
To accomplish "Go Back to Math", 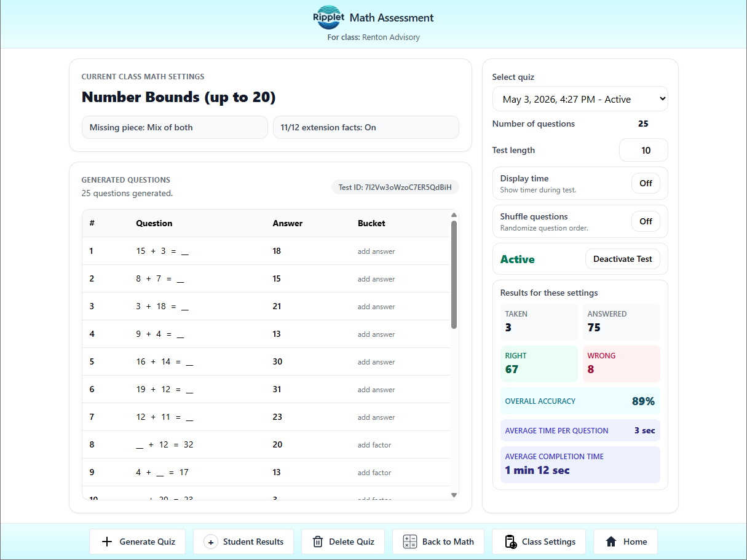I will [438, 542].
